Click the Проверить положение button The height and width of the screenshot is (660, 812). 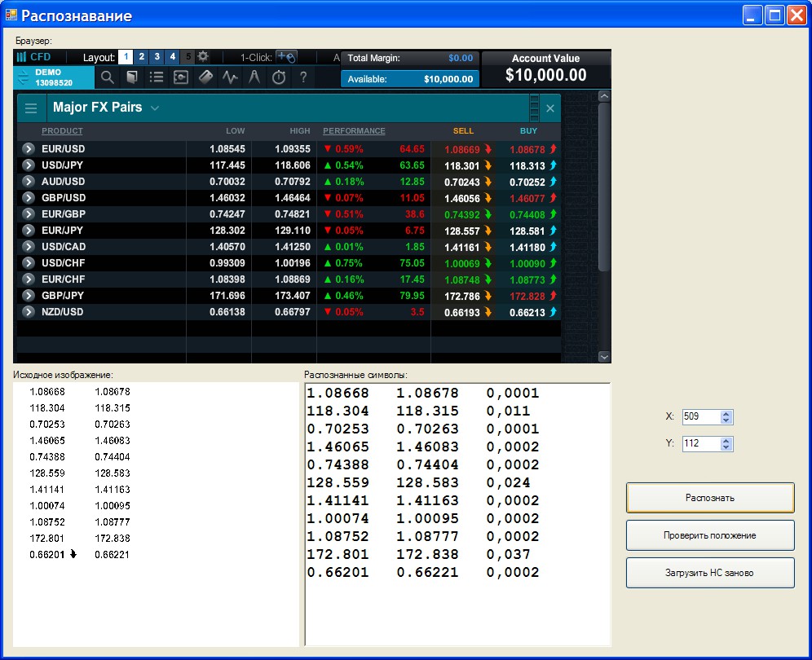pos(710,535)
